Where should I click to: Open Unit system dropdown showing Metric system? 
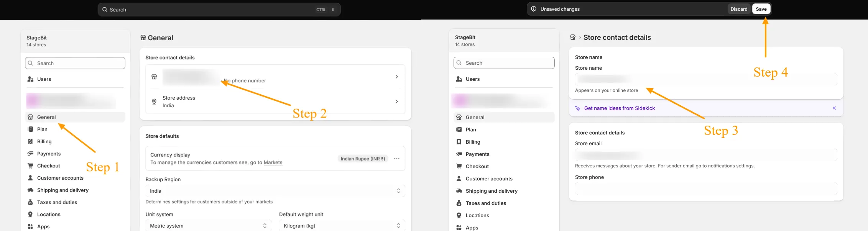(208, 226)
